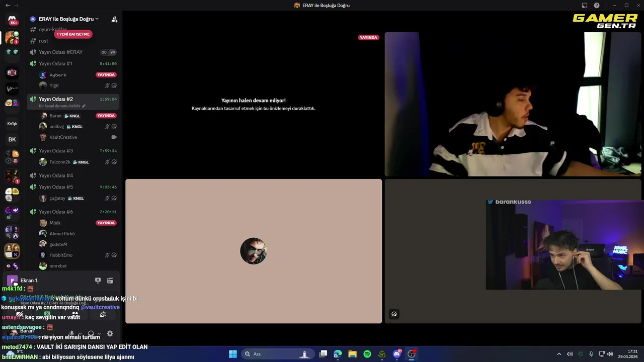Open Spotify from the taskbar
This screenshot has height=362, width=644.
tap(367, 354)
